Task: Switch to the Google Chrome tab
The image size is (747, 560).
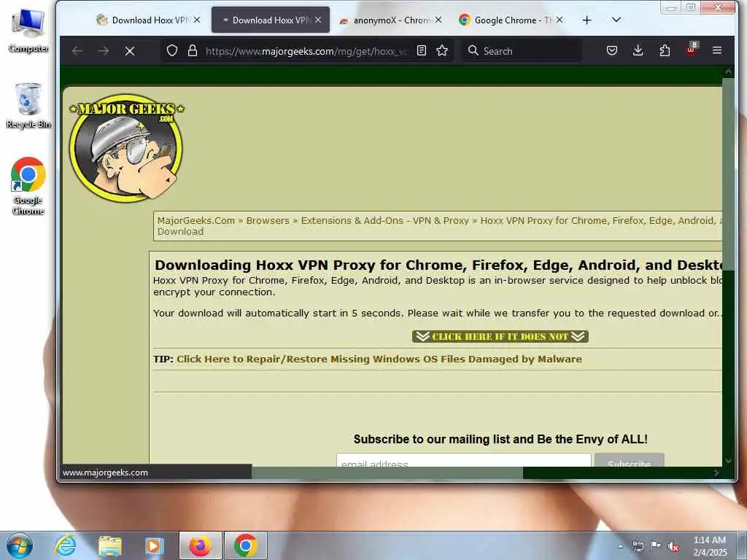Action: [x=511, y=20]
